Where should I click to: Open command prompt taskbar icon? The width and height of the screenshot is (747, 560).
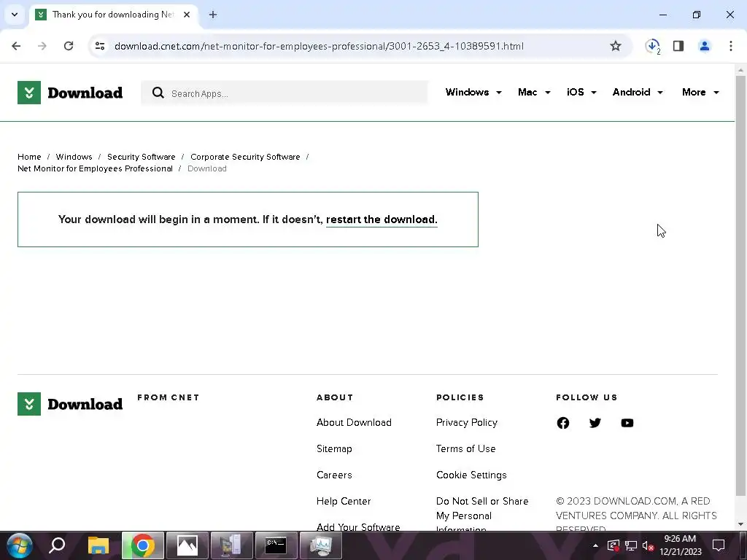tap(276, 545)
